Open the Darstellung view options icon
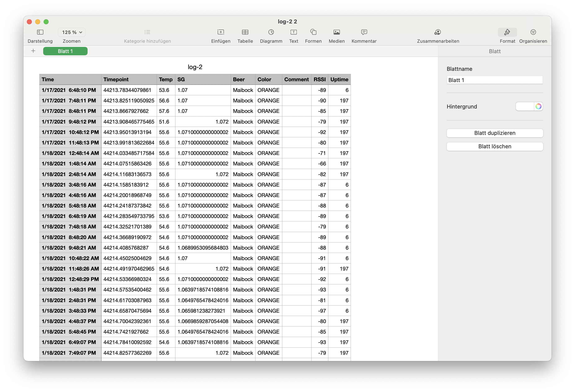 (x=40, y=32)
